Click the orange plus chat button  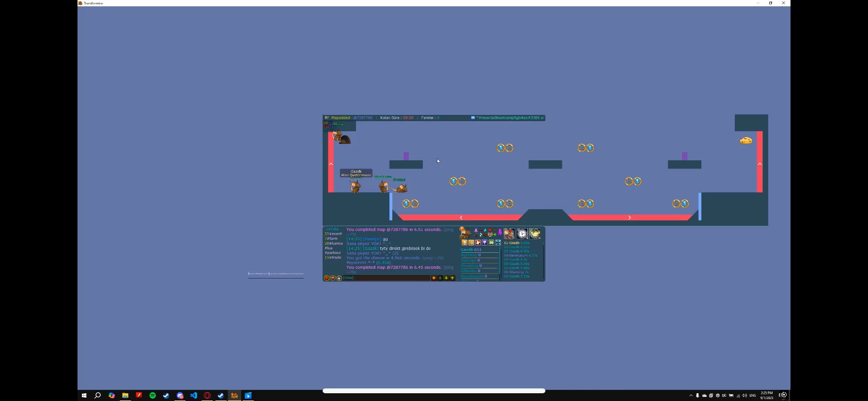(x=434, y=278)
